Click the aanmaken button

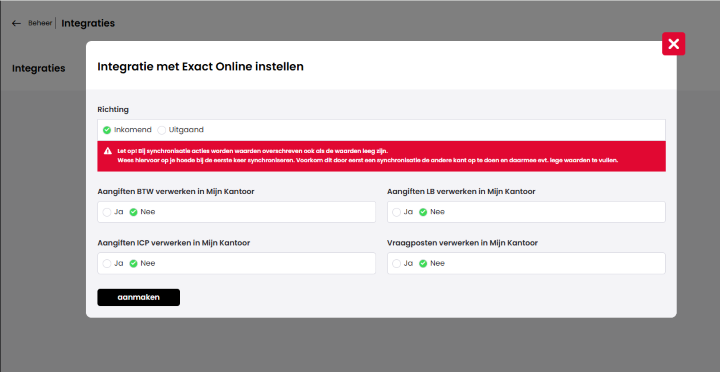click(x=139, y=297)
